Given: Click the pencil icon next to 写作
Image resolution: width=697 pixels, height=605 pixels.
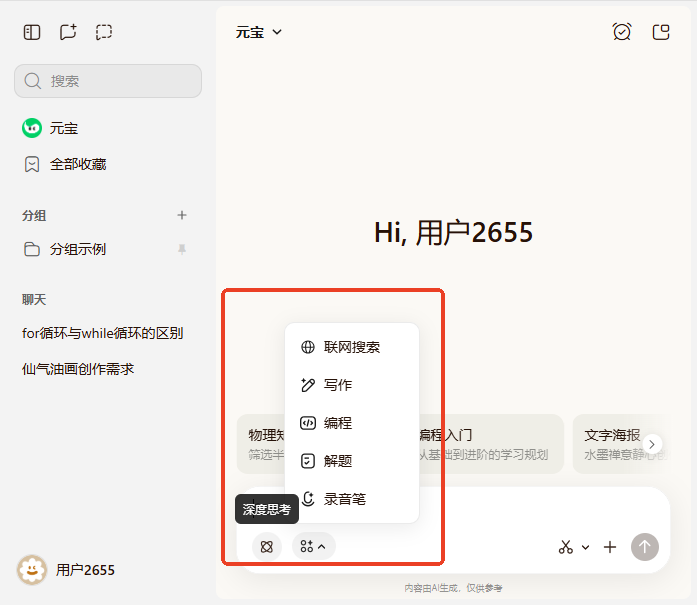Looking at the screenshot, I should [308, 385].
